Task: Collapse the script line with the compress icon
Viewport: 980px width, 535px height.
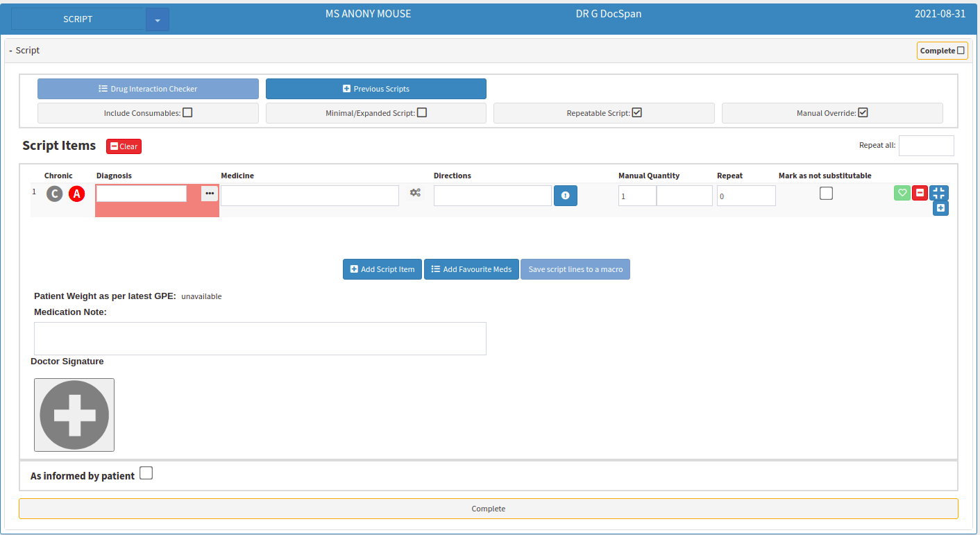Action: pos(939,193)
